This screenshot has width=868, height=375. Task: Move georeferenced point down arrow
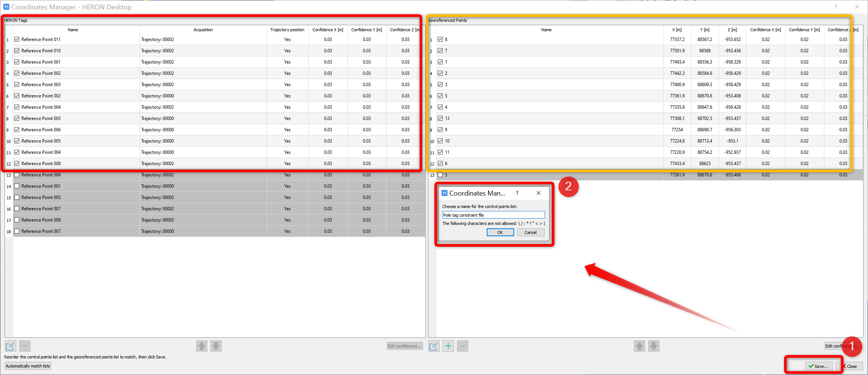click(654, 346)
